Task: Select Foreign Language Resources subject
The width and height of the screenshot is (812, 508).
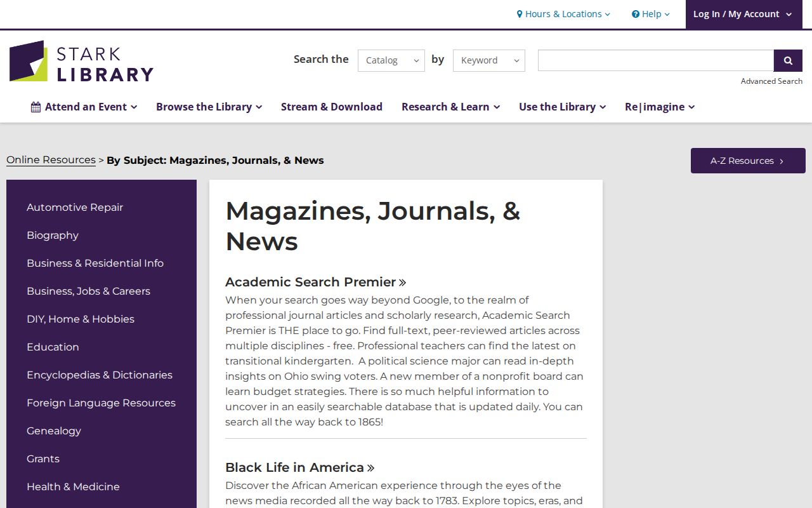Action: coord(101,403)
